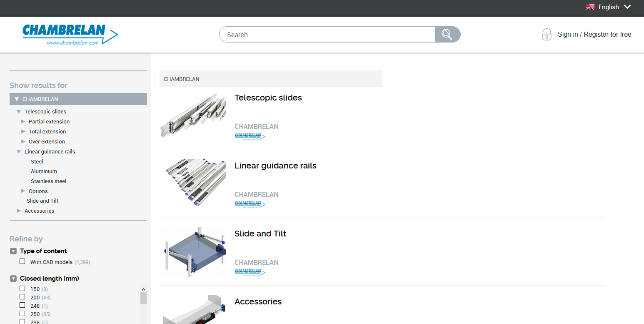
Task: Select Stainless steel in the category tree
Action: pyautogui.click(x=48, y=181)
